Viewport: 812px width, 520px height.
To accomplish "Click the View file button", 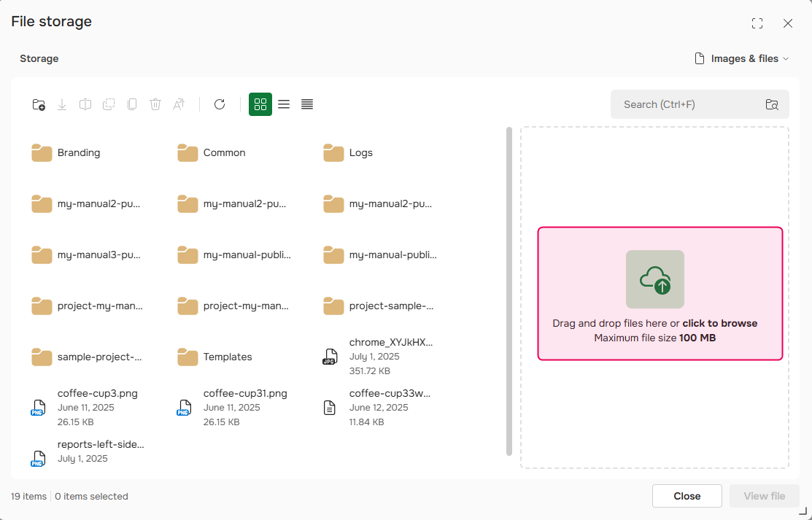I will point(765,496).
